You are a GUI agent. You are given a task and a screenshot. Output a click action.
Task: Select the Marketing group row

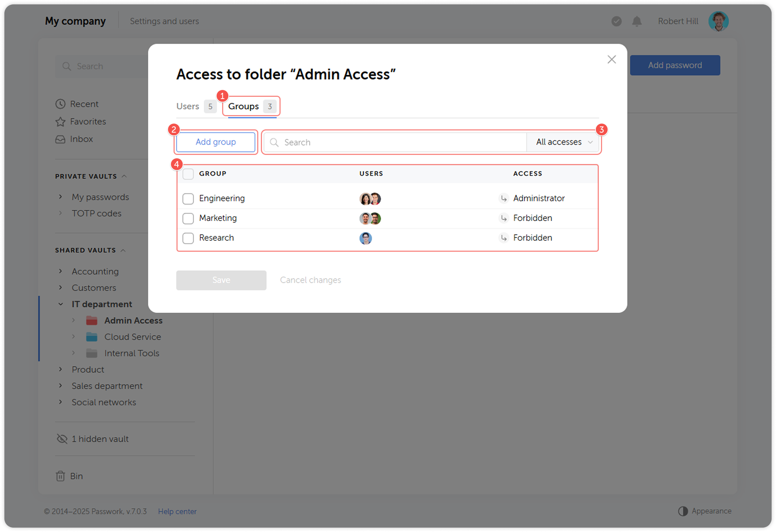pyautogui.click(x=218, y=218)
